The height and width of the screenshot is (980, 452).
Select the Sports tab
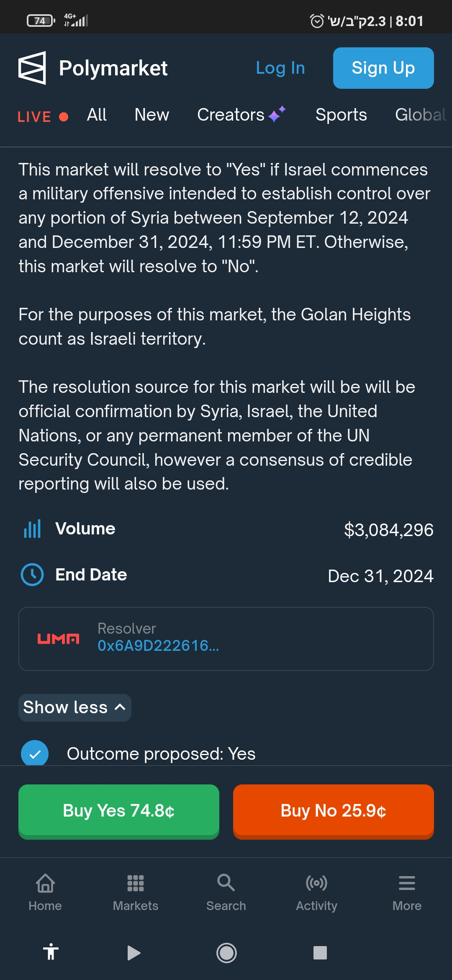[341, 115]
